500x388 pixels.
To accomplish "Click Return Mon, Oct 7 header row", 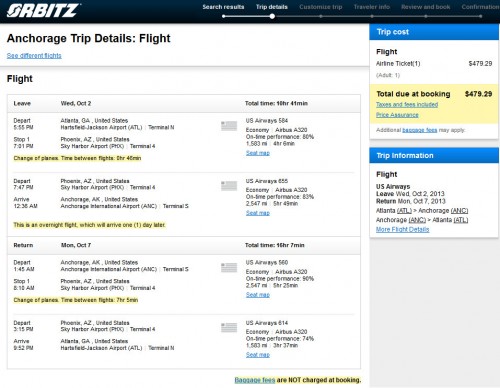I will click(x=184, y=245).
